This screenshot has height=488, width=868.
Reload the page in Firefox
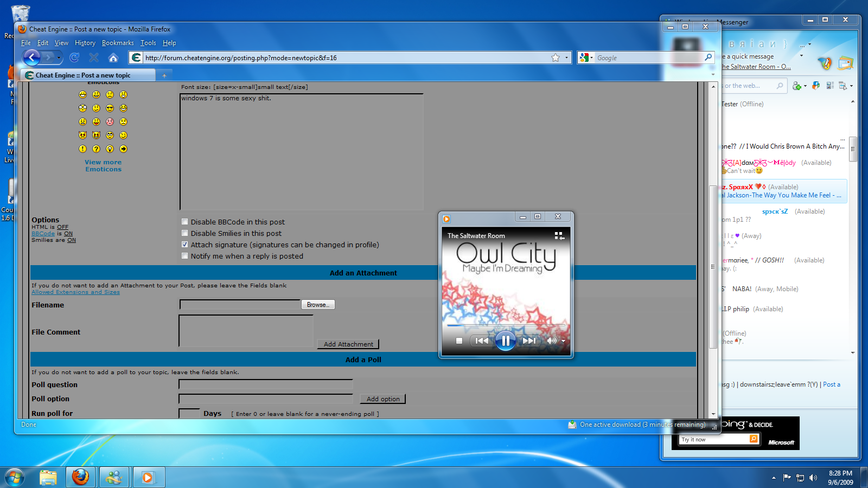tap(75, 57)
